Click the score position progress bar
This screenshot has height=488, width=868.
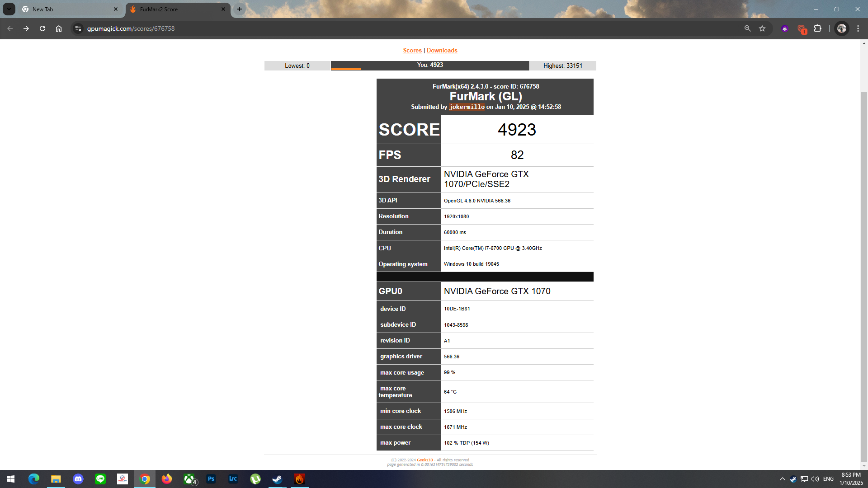pos(429,66)
